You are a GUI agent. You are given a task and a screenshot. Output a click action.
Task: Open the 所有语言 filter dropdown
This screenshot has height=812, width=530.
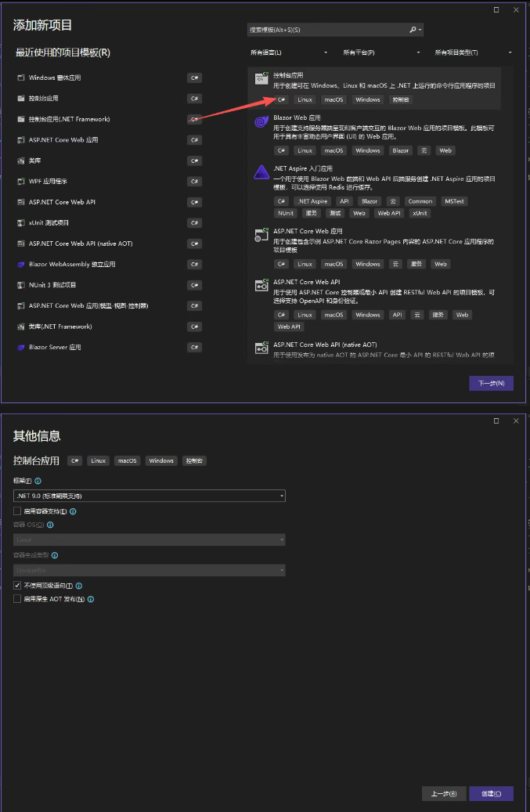[x=288, y=52]
